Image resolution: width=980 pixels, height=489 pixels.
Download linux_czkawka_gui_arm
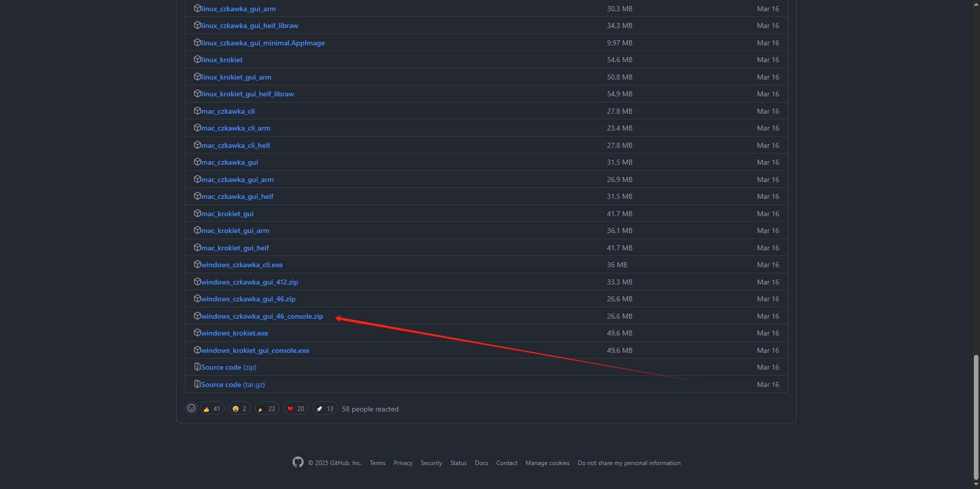point(238,9)
